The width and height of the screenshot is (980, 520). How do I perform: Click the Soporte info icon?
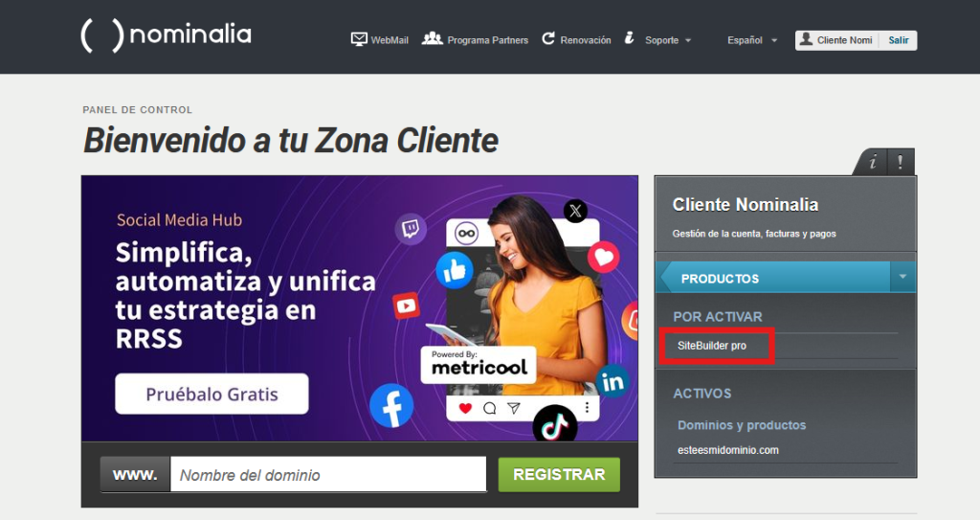[630, 38]
